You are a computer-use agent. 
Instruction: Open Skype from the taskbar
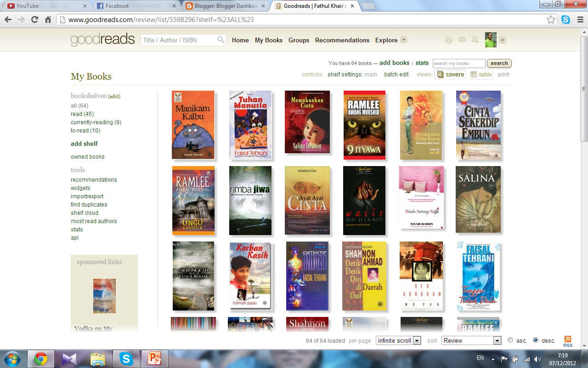point(126,359)
